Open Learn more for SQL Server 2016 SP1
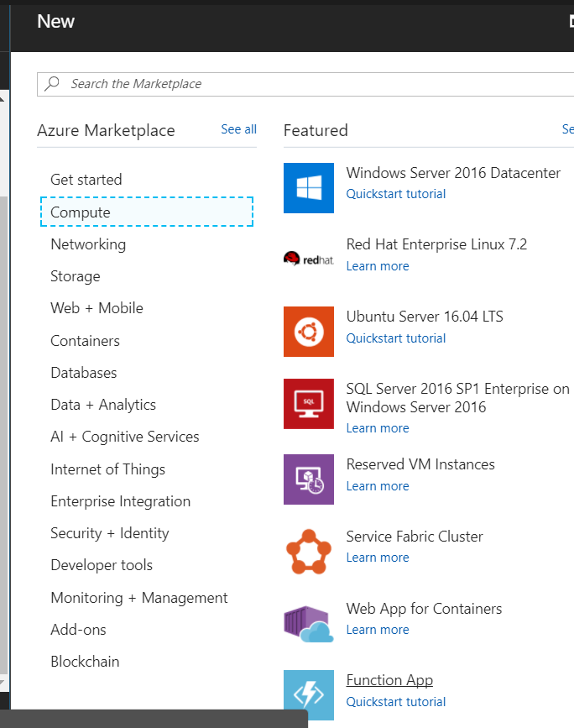The image size is (574, 728). [378, 428]
